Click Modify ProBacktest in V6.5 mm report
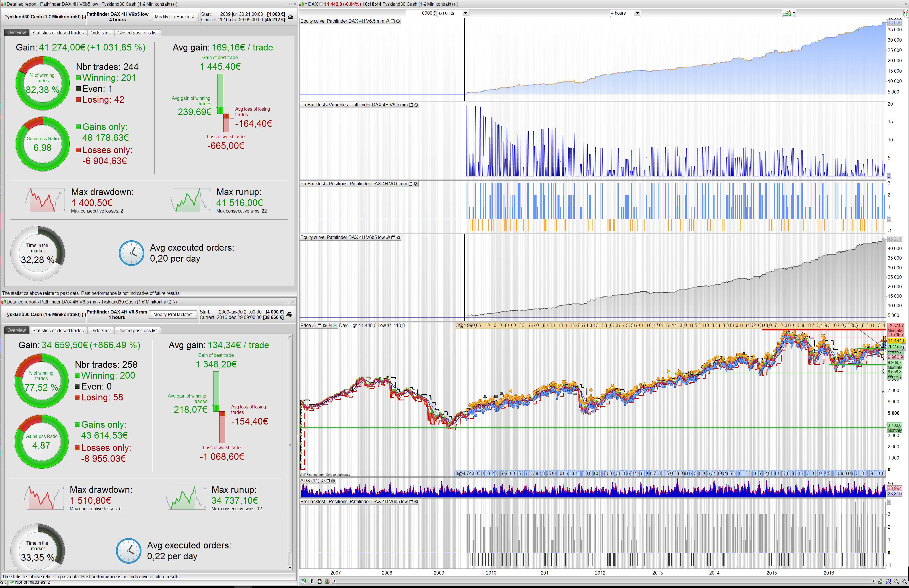Image resolution: width=909 pixels, height=588 pixels. (173, 315)
